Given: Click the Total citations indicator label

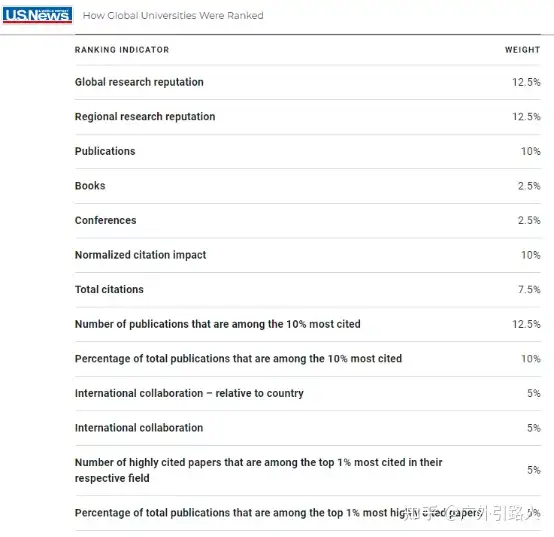Looking at the screenshot, I should point(109,289).
